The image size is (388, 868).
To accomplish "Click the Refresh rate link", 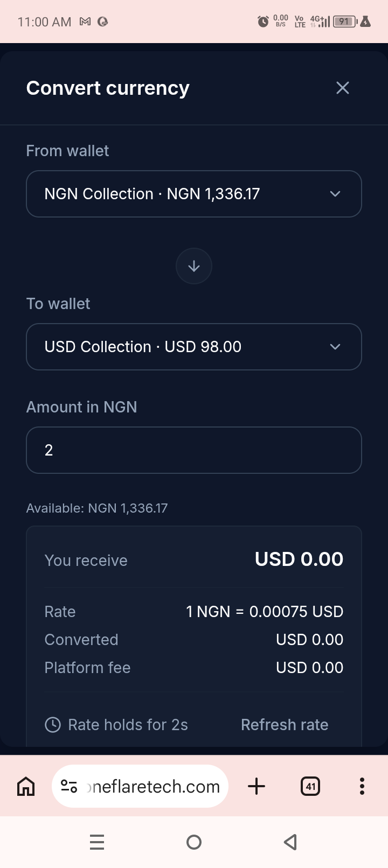I will click(285, 725).
